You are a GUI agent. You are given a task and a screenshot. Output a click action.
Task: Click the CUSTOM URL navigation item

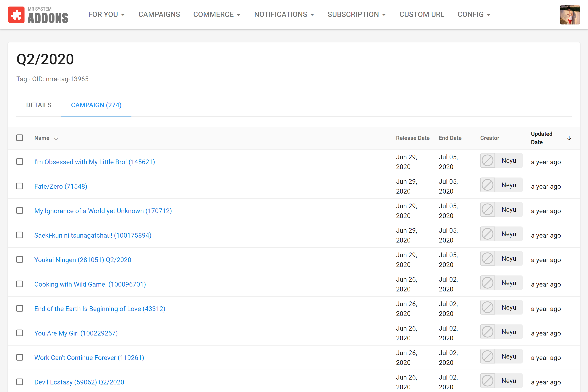pyautogui.click(x=422, y=14)
